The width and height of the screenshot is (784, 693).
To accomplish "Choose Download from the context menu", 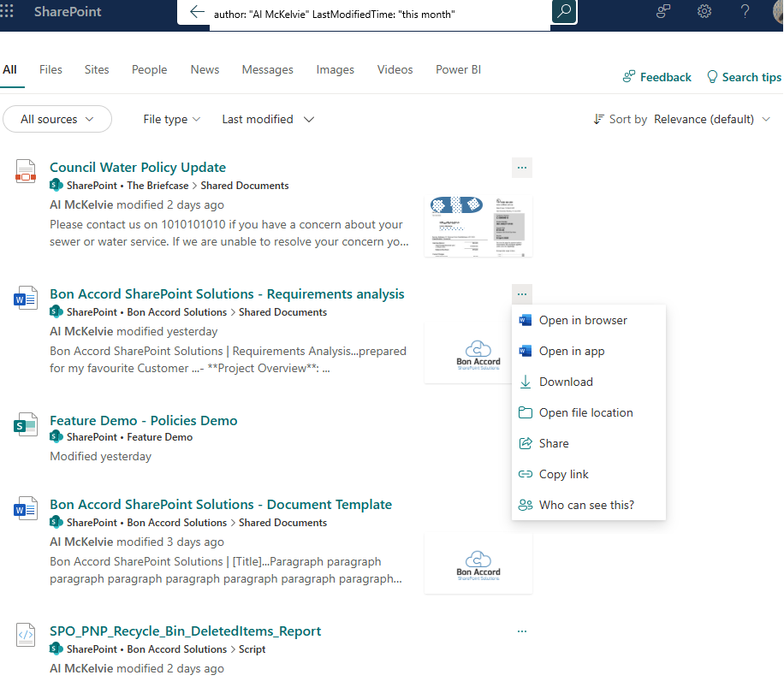I will 589,382.
